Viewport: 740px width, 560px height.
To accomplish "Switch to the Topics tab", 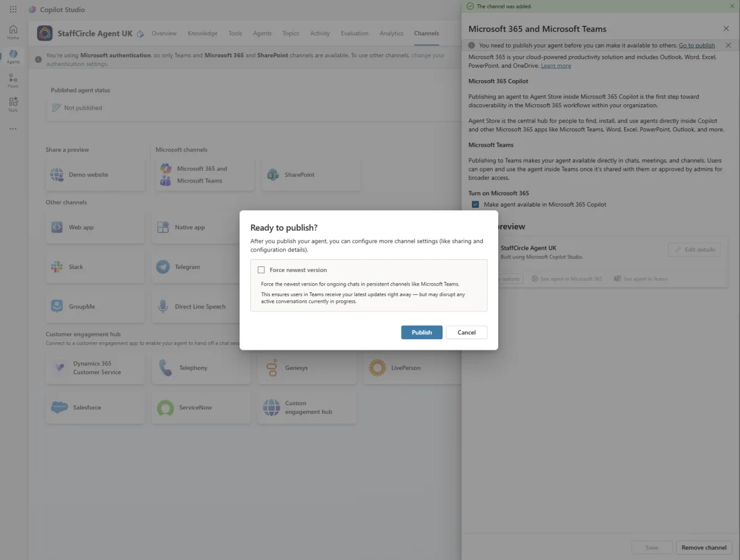I will coord(290,33).
